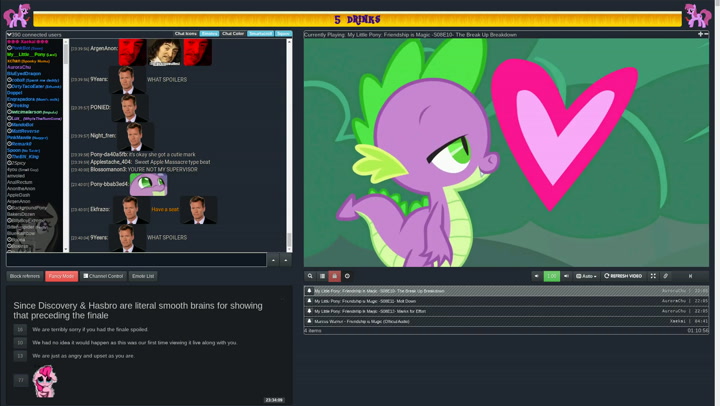Toggle Chat Icons option

[x=186, y=34]
